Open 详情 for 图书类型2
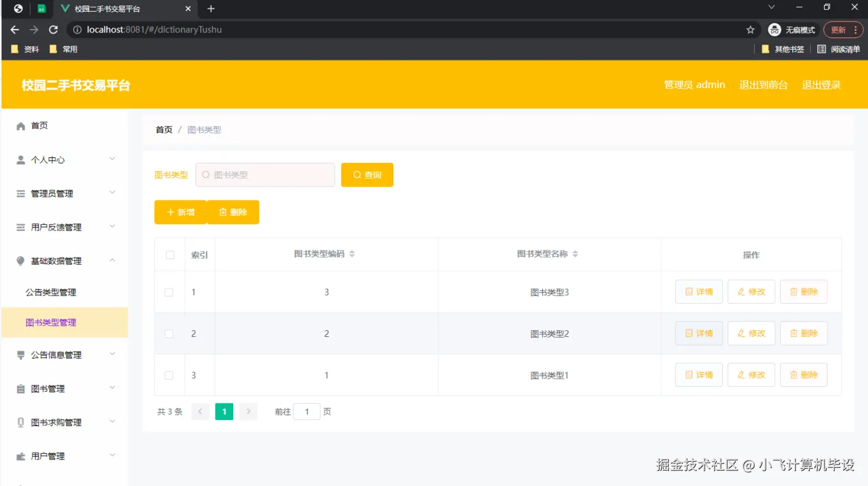868x486 pixels. (699, 334)
